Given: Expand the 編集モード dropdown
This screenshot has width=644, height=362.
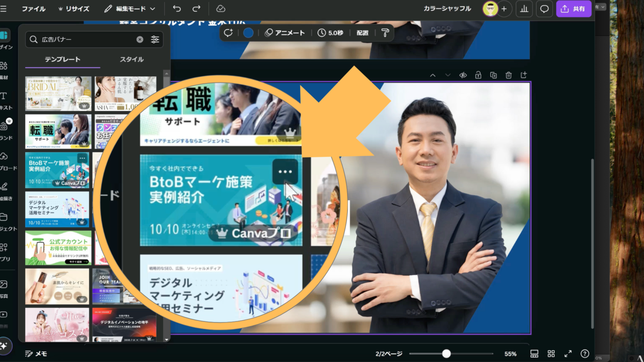Looking at the screenshot, I should click(129, 9).
